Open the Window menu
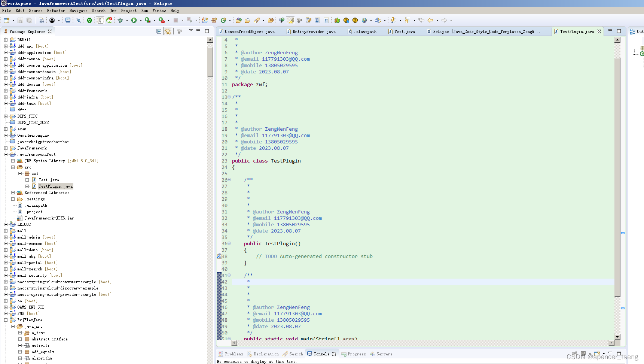The width and height of the screenshot is (644, 364). pyautogui.click(x=159, y=10)
